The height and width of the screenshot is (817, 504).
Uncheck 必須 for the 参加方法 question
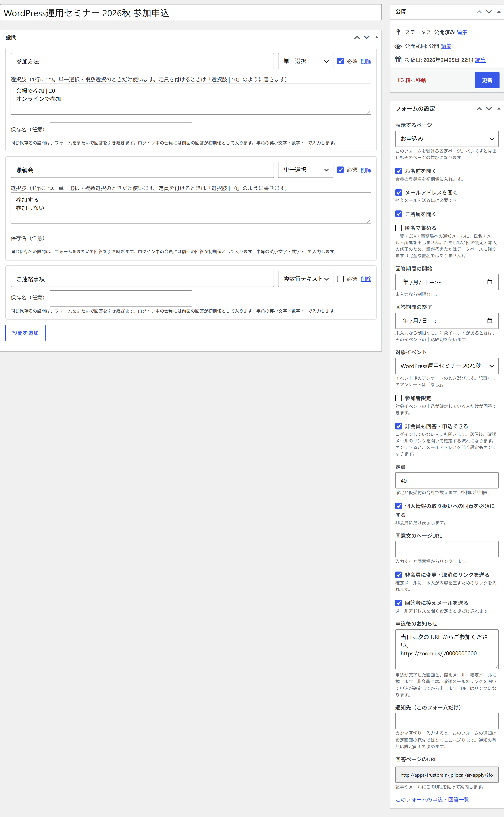click(340, 61)
